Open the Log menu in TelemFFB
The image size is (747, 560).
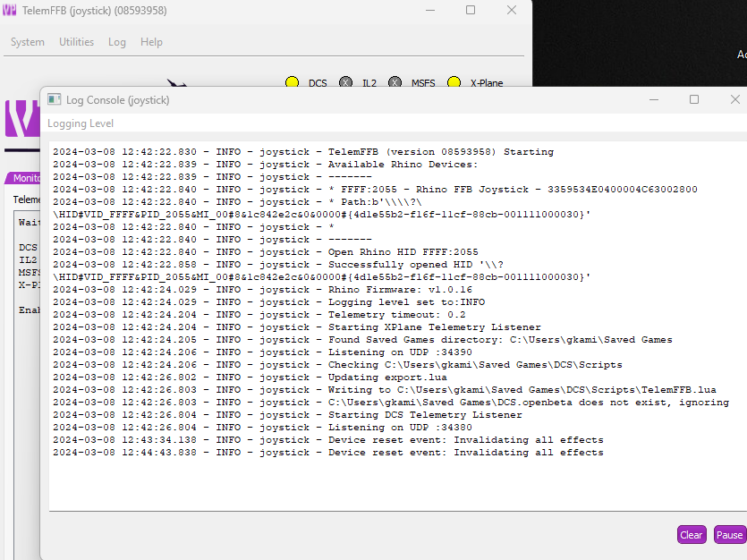pyautogui.click(x=116, y=42)
